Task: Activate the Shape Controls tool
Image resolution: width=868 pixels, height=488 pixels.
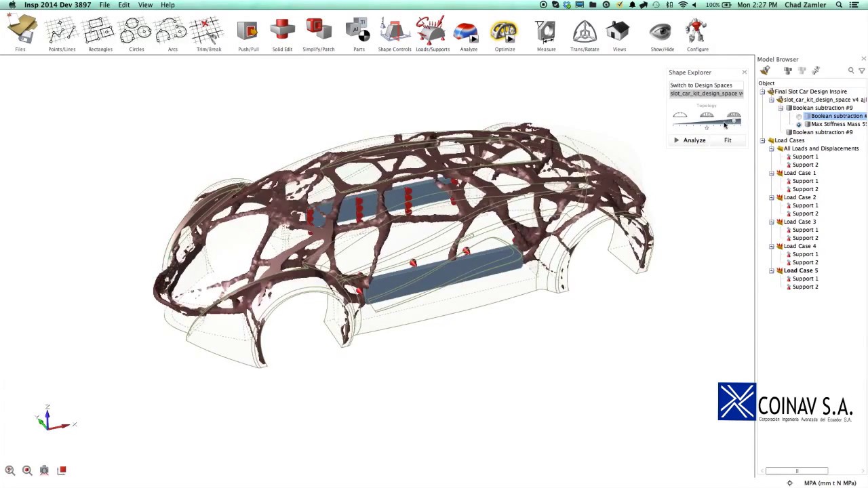Action: click(395, 35)
